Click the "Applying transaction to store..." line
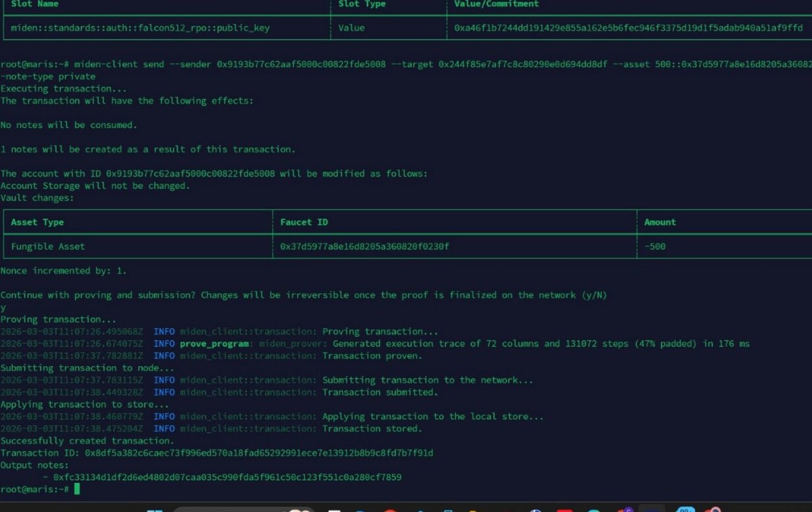 (x=85, y=405)
